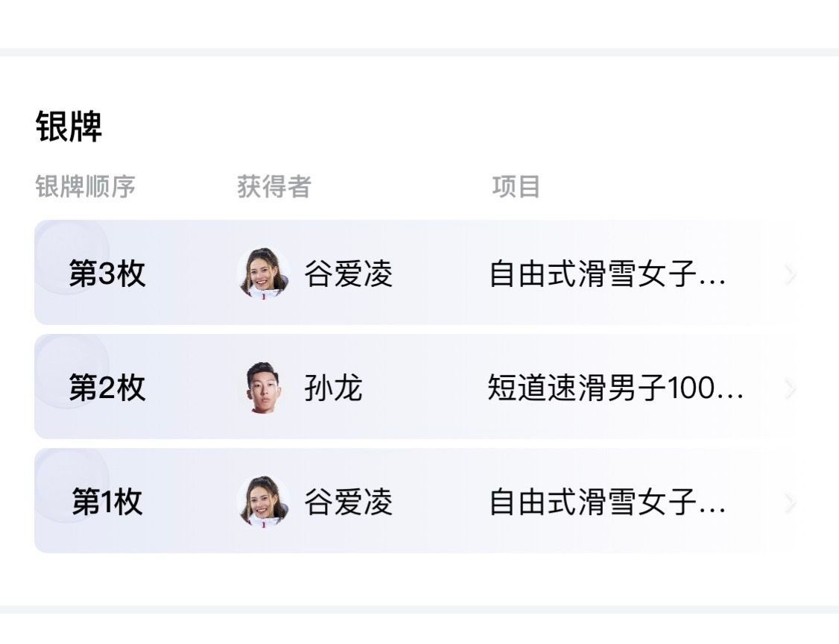Image resolution: width=839 pixels, height=644 pixels.
Task: Tap the 银牌 section title
Action: [69, 127]
